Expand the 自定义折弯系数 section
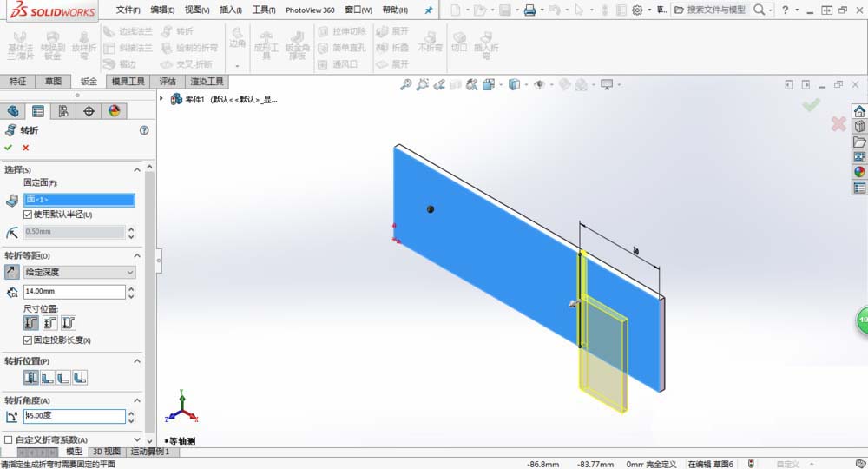The width and height of the screenshot is (868, 469). pos(137,439)
